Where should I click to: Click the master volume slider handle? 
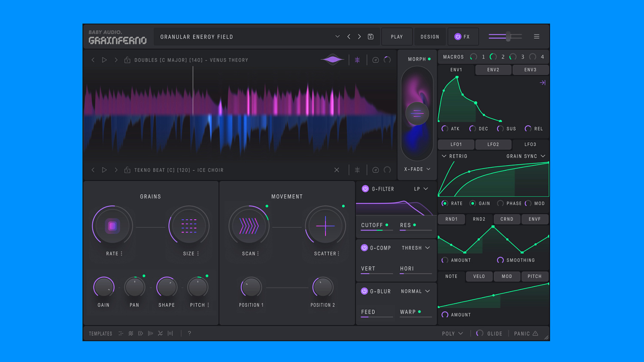[508, 36]
